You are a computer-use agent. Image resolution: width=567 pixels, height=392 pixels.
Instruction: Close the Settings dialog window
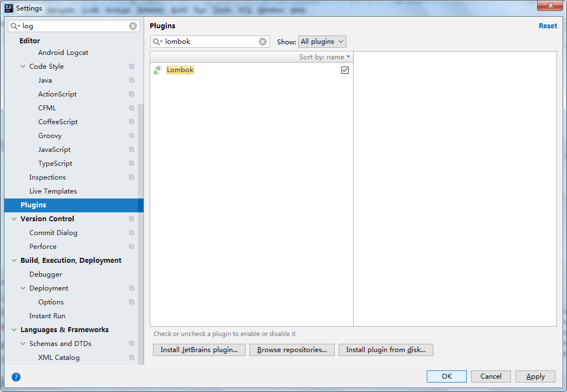(x=550, y=6)
